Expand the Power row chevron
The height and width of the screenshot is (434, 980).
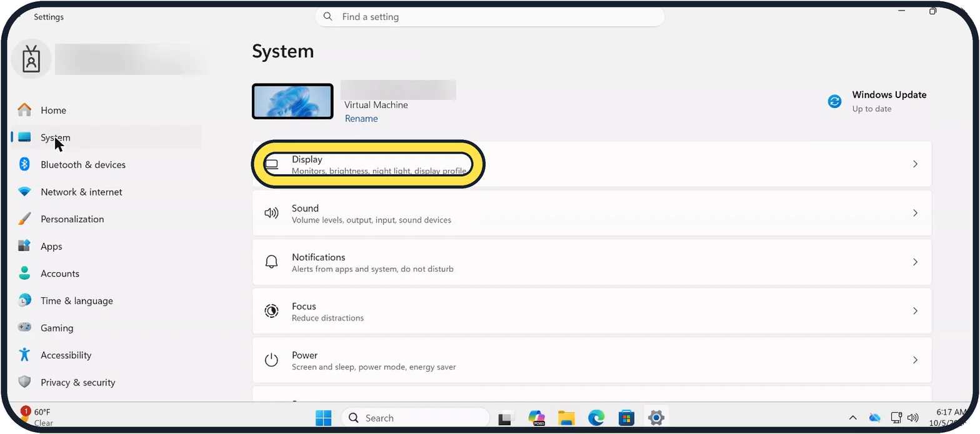click(x=915, y=360)
